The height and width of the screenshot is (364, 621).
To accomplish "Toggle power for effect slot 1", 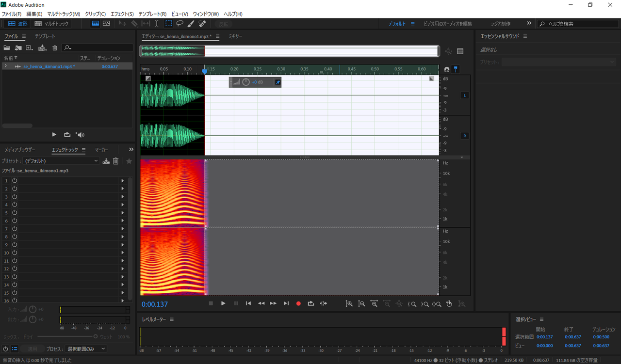I will click(x=15, y=180).
